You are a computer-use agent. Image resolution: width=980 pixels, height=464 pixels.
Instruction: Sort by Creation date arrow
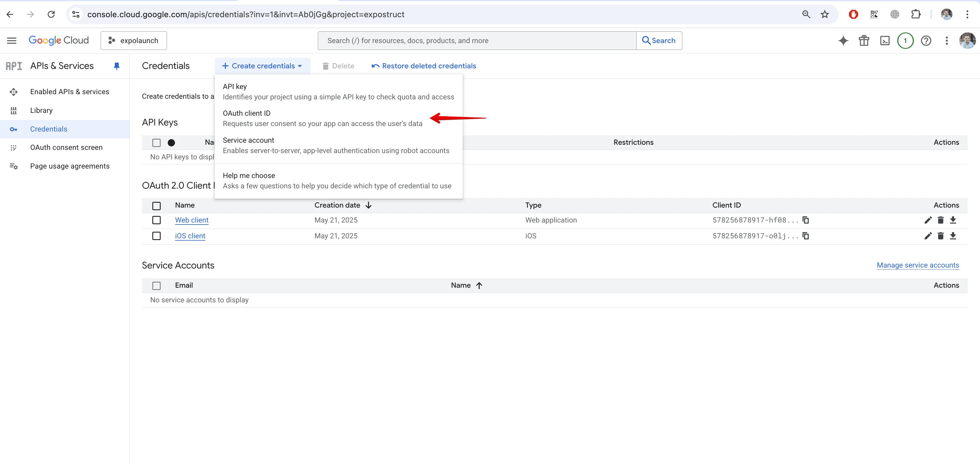pyautogui.click(x=368, y=205)
